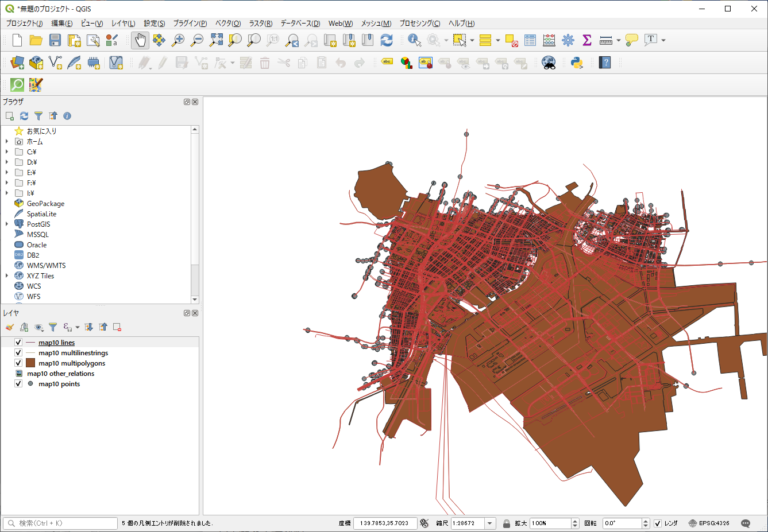Toggle the render checkbox in status bar
Viewport: 768px width, 532px height.
coord(658,523)
